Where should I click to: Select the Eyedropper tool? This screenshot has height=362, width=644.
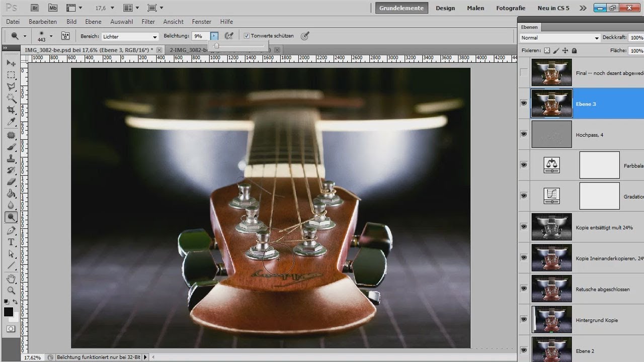(x=11, y=122)
